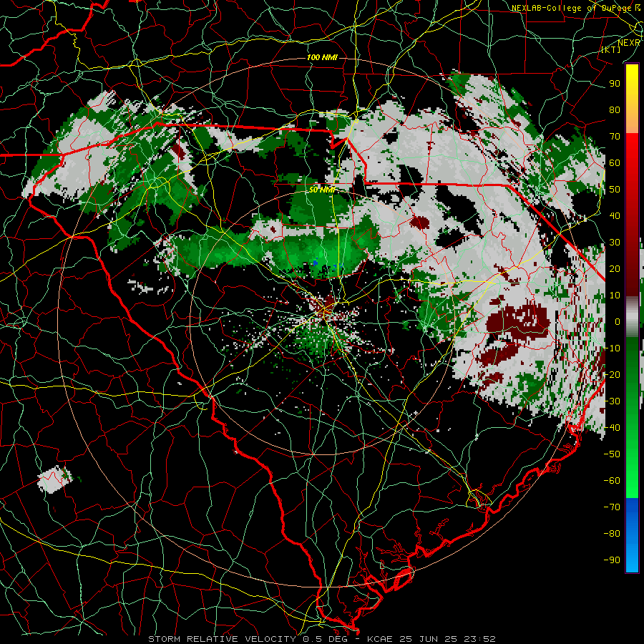Click the 0 value on velocity scale
This screenshot has width=644, height=644.
618,322
